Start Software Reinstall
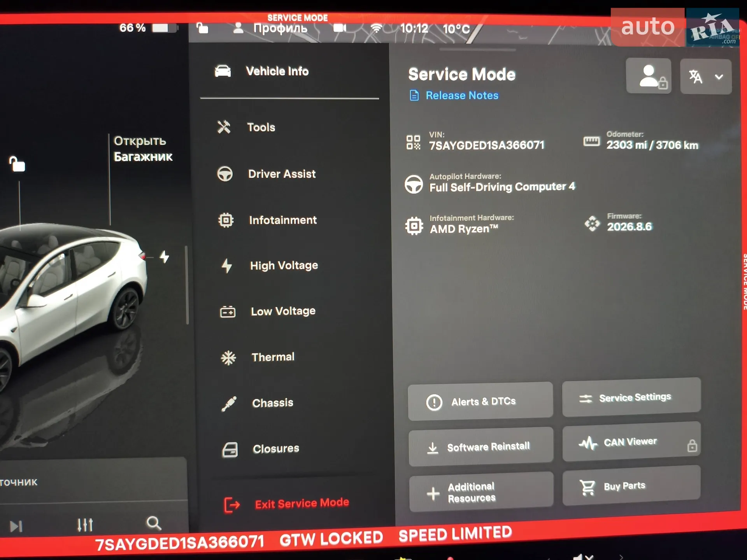 (481, 446)
